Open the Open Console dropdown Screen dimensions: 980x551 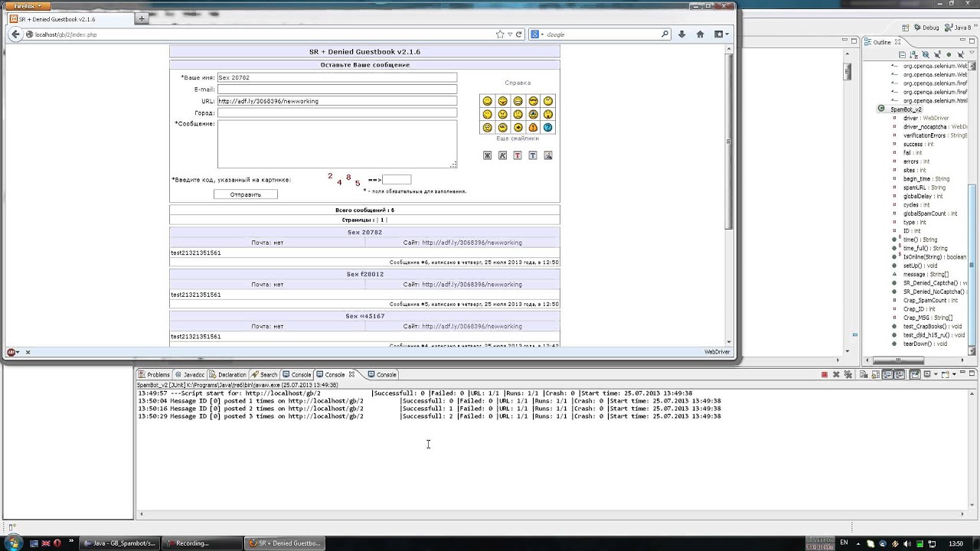(954, 374)
